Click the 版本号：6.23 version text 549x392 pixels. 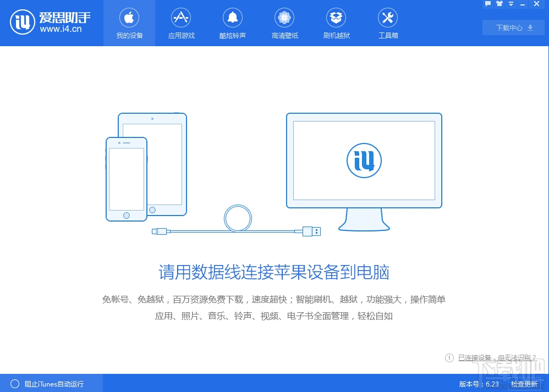[x=479, y=384]
